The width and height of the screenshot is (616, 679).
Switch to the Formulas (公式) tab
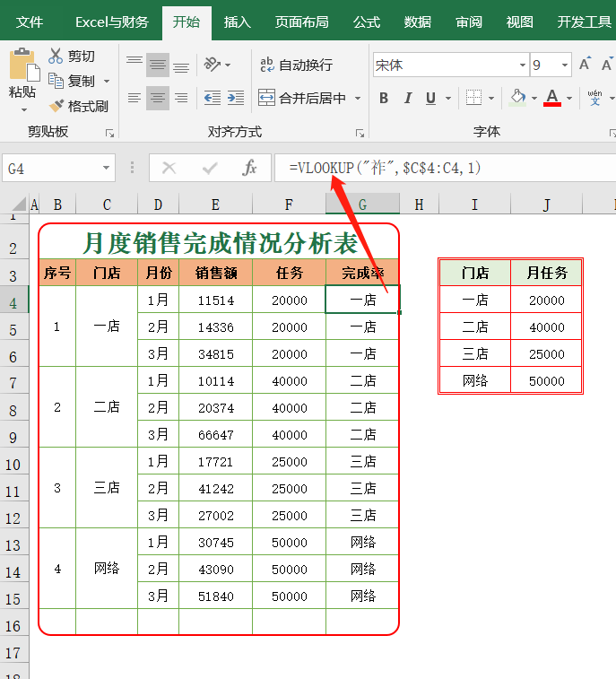[366, 22]
